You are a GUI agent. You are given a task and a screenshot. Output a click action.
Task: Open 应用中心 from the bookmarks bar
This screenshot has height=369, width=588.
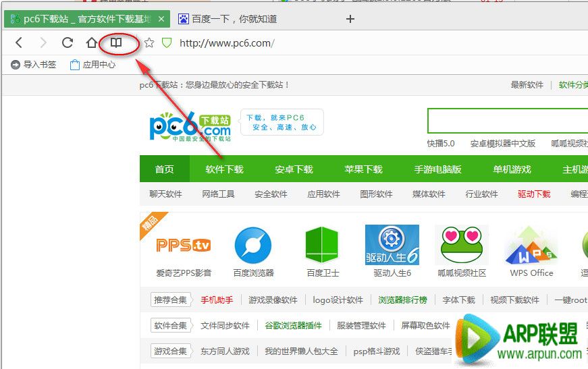92,65
